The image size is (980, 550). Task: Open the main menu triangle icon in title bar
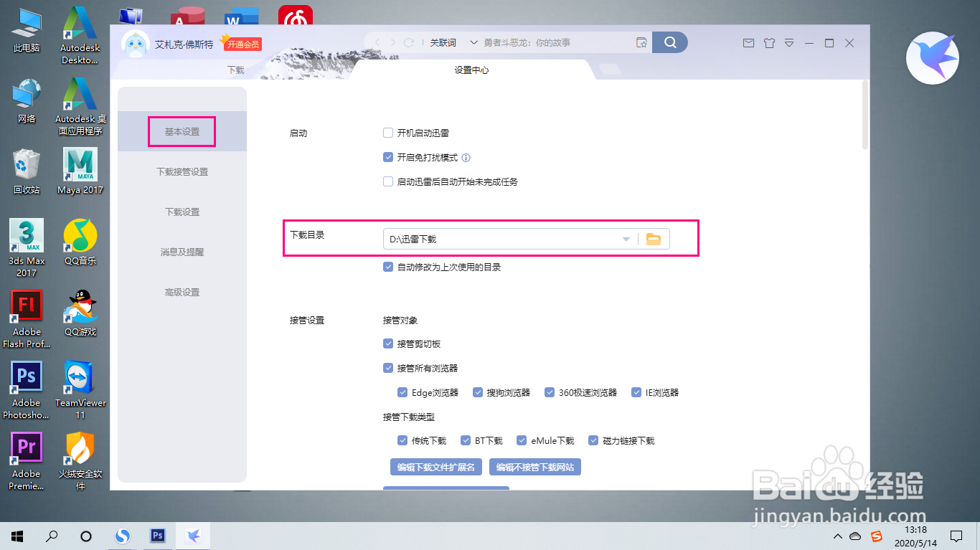point(789,43)
